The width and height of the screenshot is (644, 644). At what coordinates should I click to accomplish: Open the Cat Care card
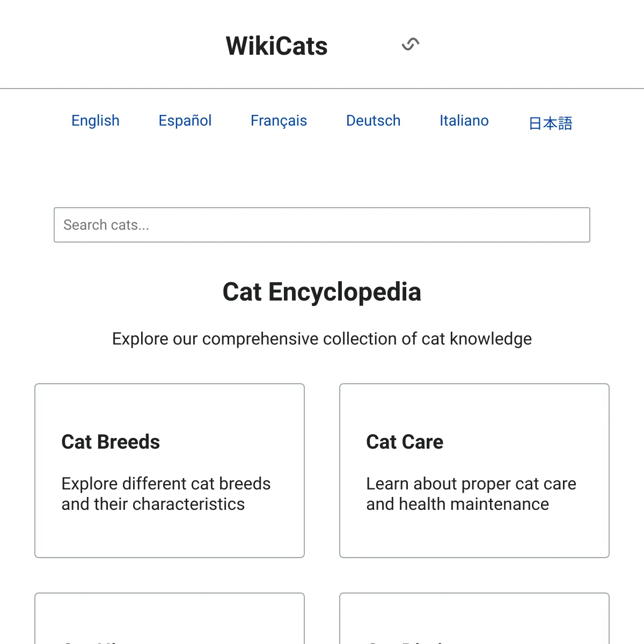click(474, 471)
